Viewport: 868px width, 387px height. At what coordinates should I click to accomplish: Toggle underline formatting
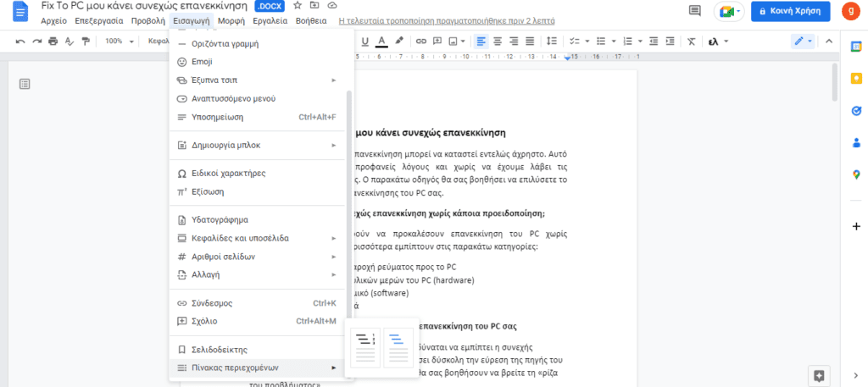click(x=365, y=41)
